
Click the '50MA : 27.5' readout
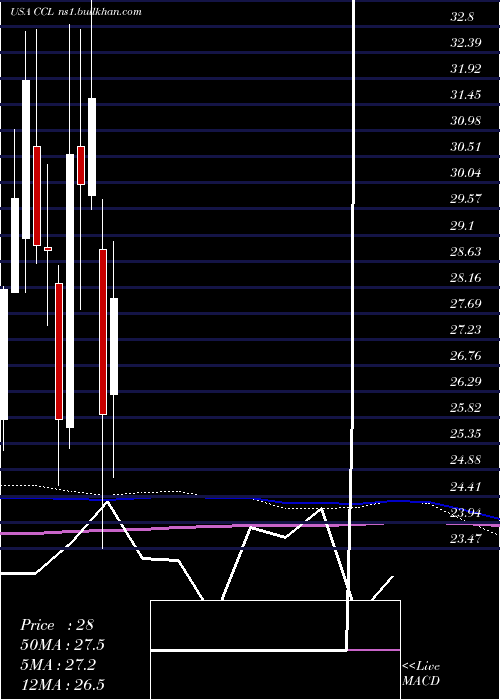click(x=62, y=645)
